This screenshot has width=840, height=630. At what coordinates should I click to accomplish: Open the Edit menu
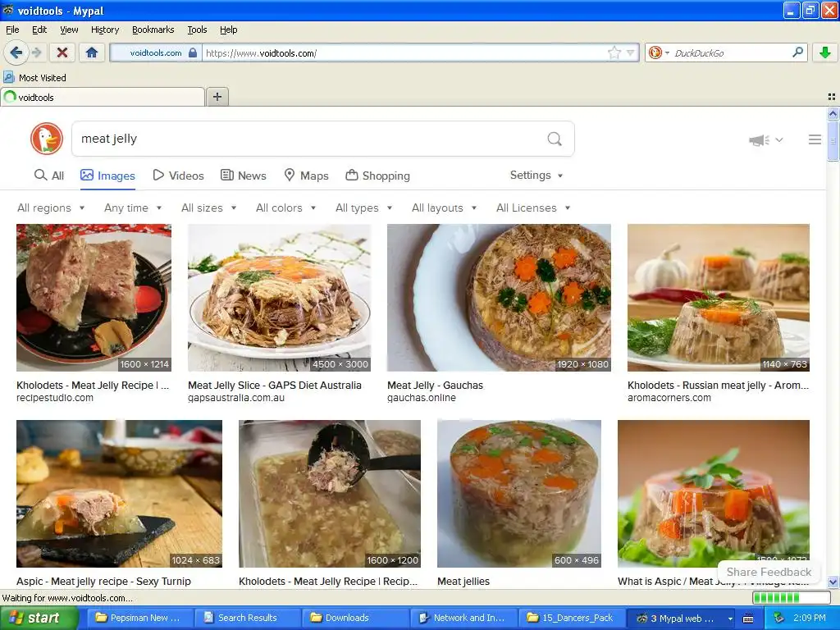point(39,30)
